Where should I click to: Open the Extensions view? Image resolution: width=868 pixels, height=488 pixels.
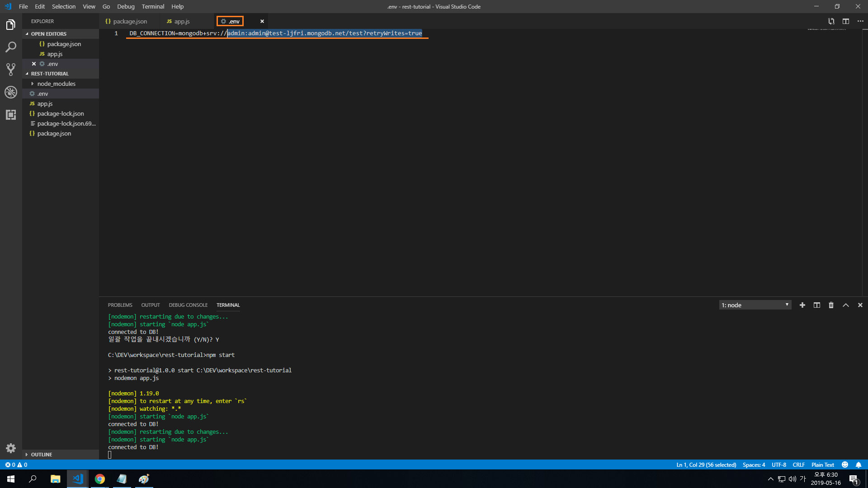11,115
